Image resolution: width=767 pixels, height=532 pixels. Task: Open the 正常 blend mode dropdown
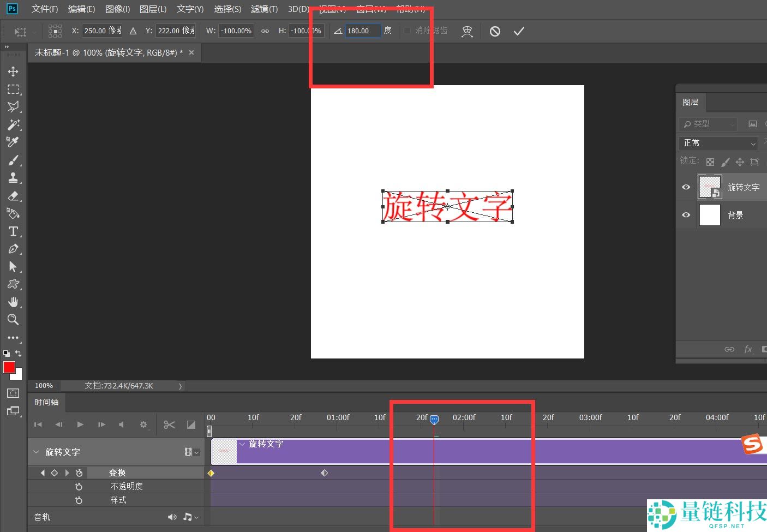click(718, 143)
